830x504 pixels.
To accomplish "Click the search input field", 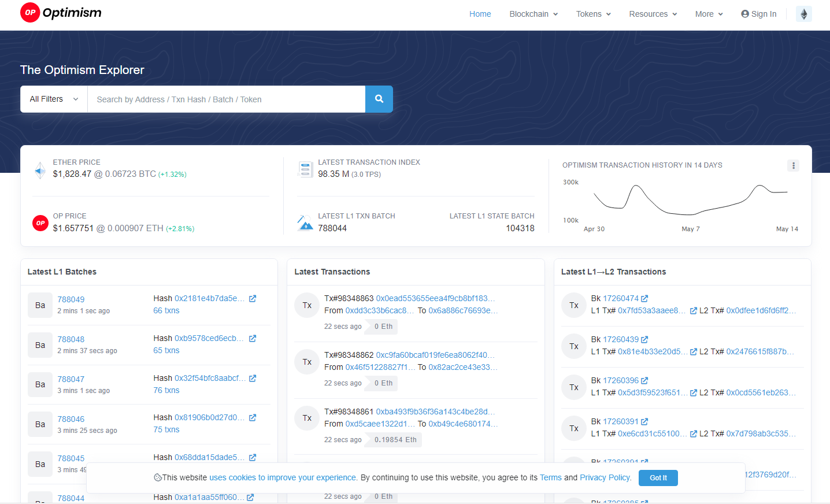I will 225,99.
